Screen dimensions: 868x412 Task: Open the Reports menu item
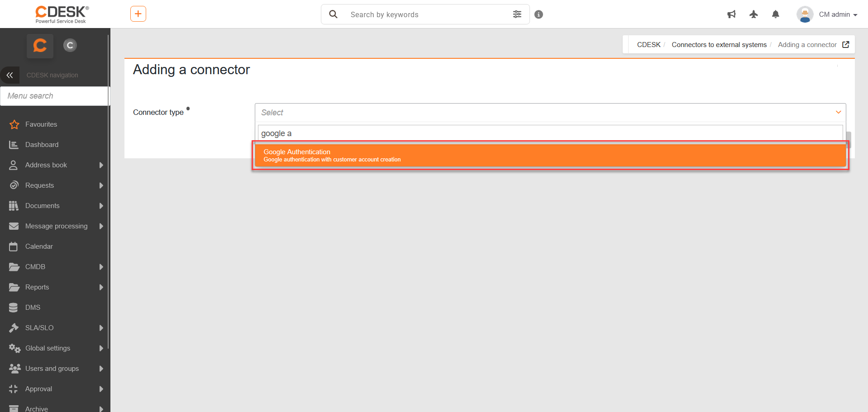(x=37, y=287)
